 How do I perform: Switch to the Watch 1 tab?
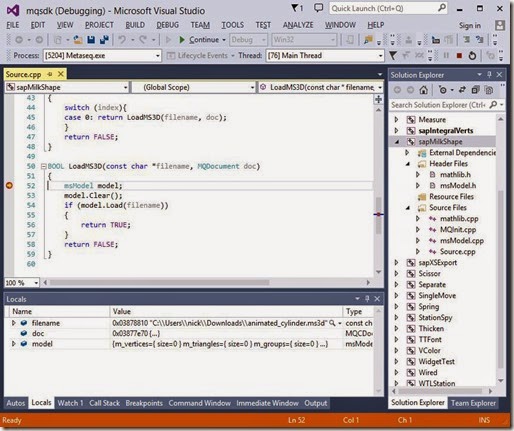pyautogui.click(x=70, y=403)
